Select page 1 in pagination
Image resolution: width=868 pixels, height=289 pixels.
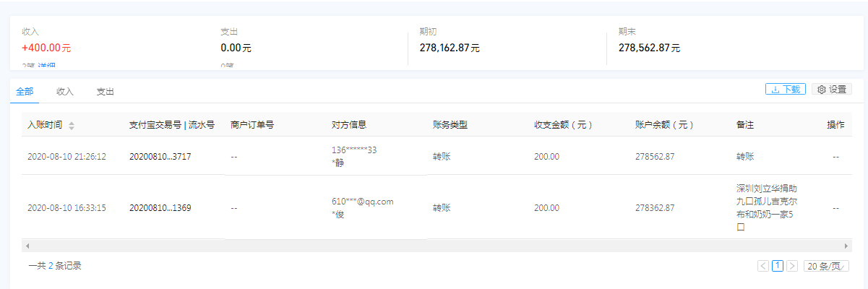point(778,266)
